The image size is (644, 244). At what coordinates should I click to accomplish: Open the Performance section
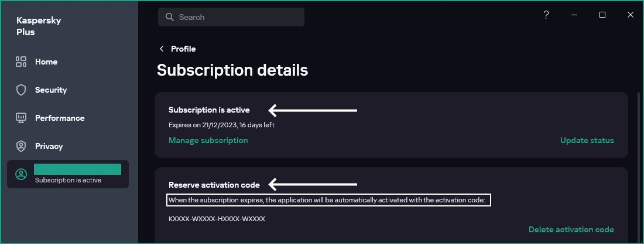click(60, 118)
